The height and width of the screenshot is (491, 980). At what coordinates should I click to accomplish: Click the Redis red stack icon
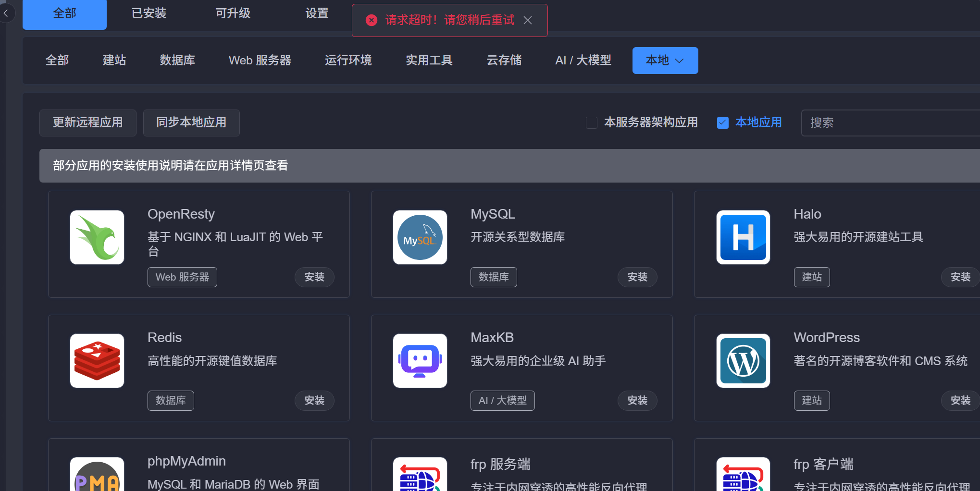pos(97,361)
